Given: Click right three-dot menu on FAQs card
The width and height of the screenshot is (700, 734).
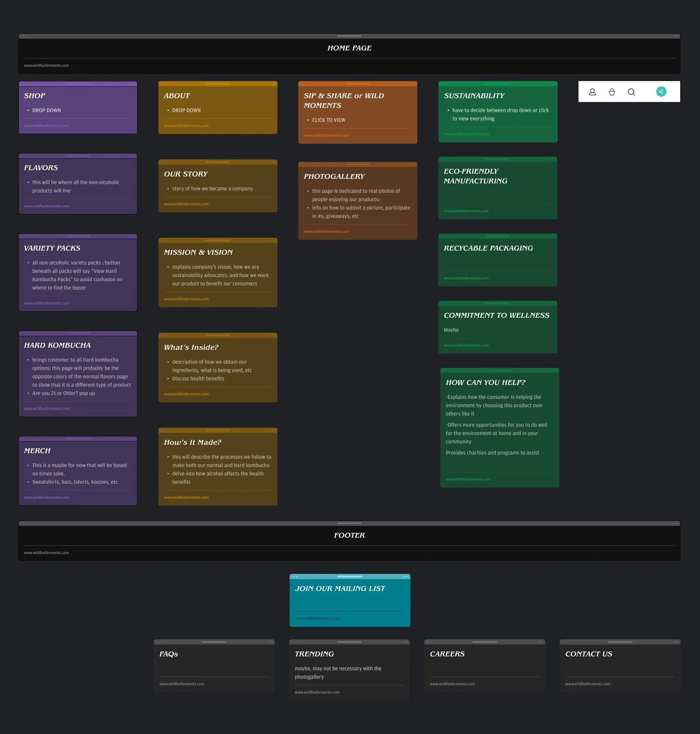Looking at the screenshot, I should [x=270, y=642].
